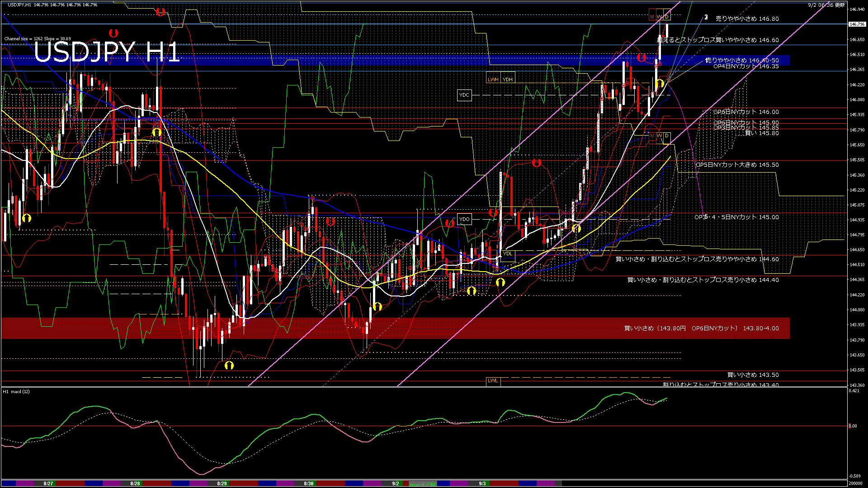
Task: Click the 143.80-4.00 buy zone label
Action: point(701,328)
